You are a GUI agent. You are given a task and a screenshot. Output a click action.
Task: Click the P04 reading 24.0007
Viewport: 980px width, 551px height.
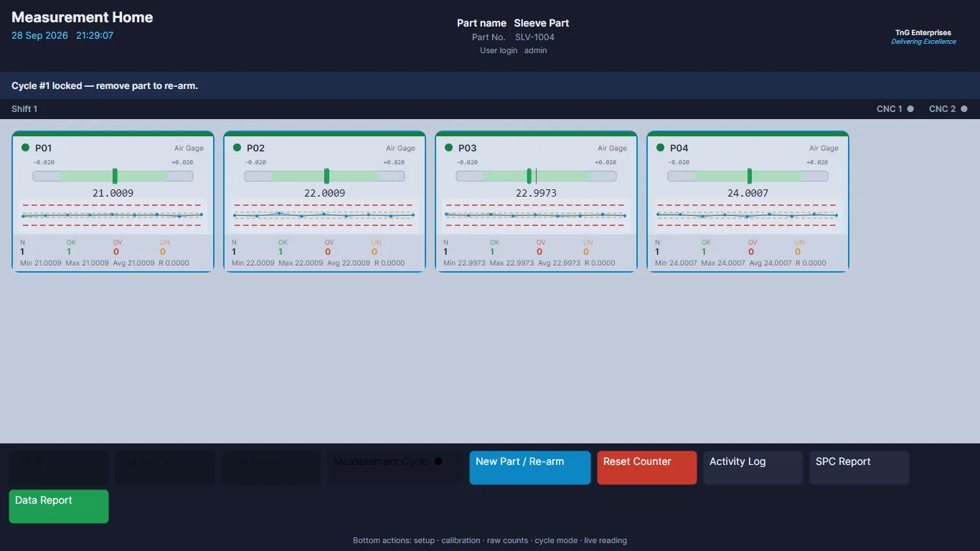[x=748, y=193]
